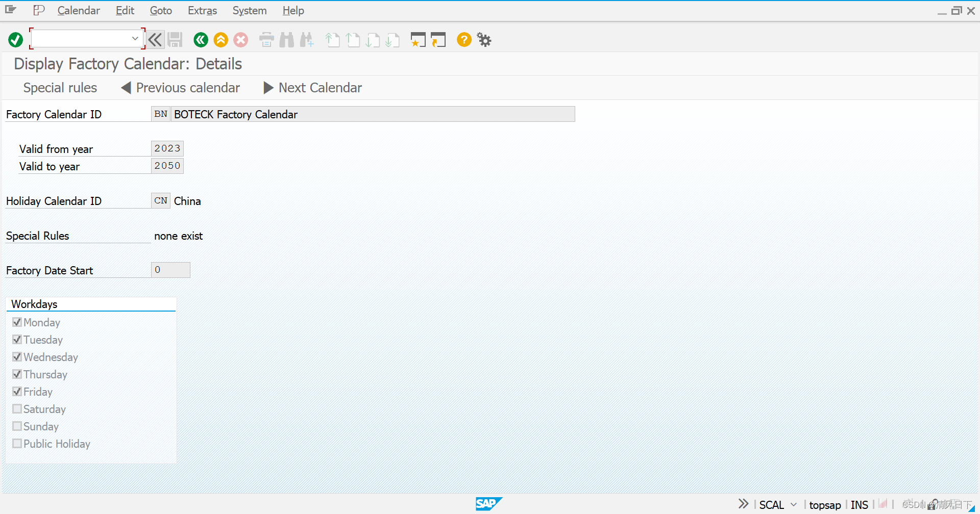Click the Factory Date Start field

(x=170, y=270)
